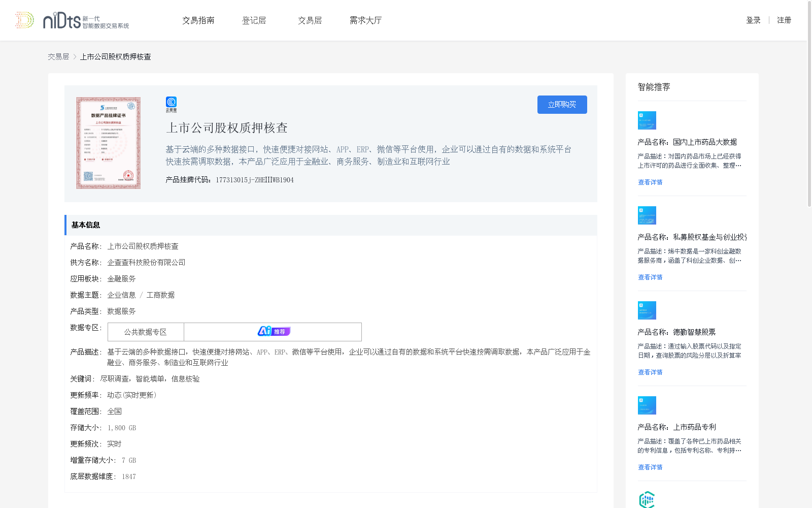Click the 国内上市药品大数据 product icon
812x508 pixels.
point(647,120)
